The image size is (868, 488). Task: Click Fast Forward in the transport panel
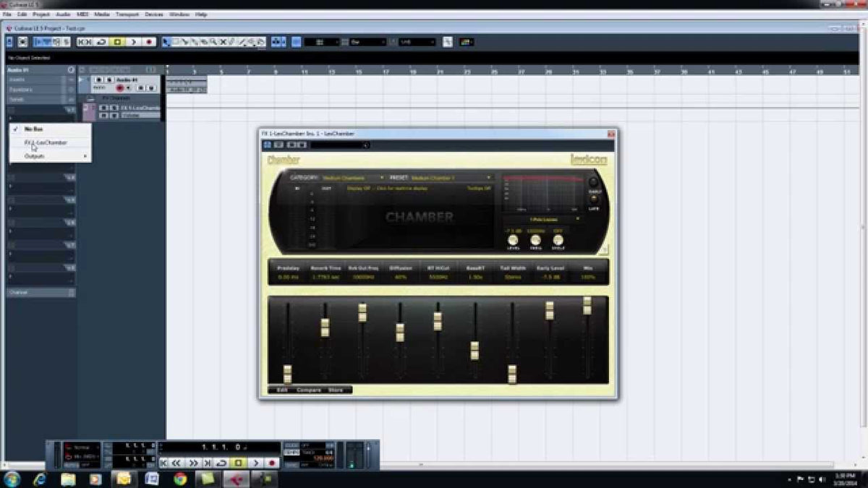194,463
